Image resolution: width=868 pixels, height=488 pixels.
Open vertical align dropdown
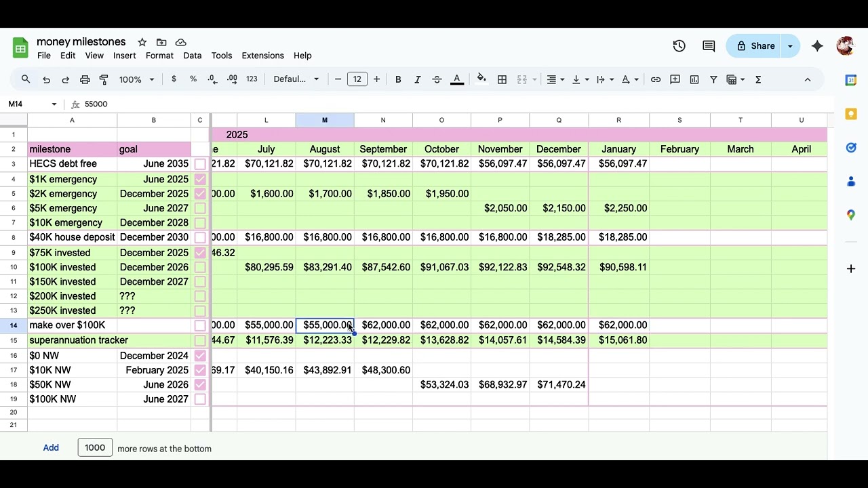click(x=580, y=79)
